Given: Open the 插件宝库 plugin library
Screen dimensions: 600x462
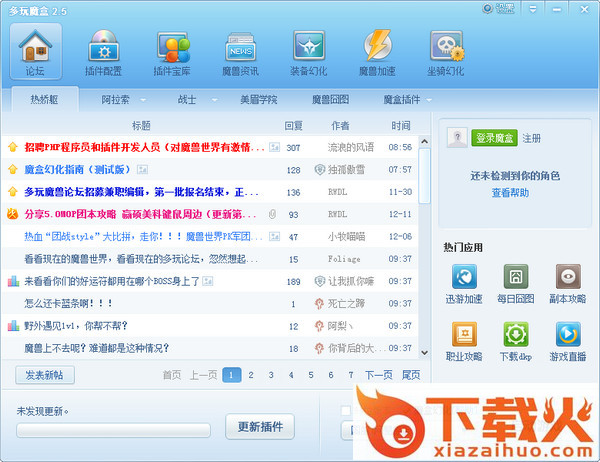Looking at the screenshot, I should 172,51.
